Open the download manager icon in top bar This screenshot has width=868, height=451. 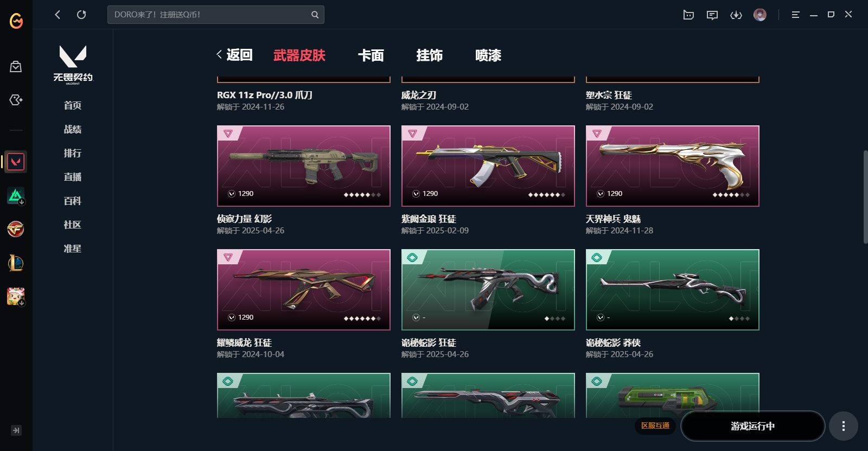(736, 15)
